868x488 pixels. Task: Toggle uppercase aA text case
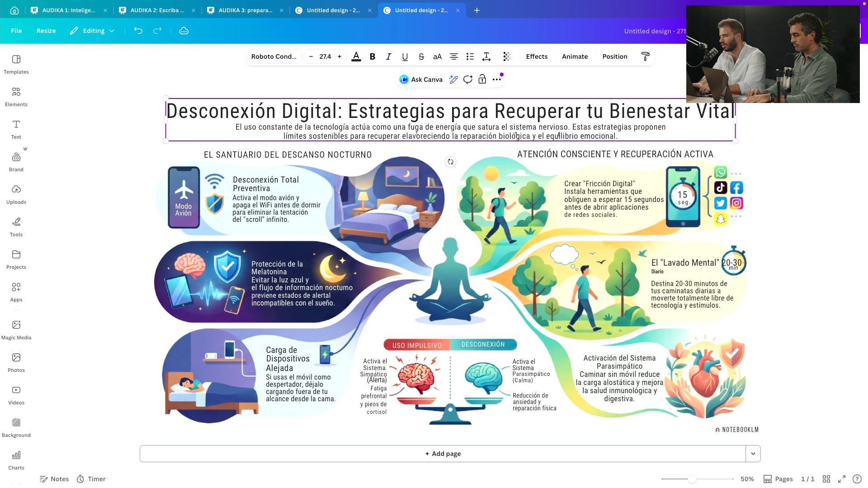click(437, 56)
